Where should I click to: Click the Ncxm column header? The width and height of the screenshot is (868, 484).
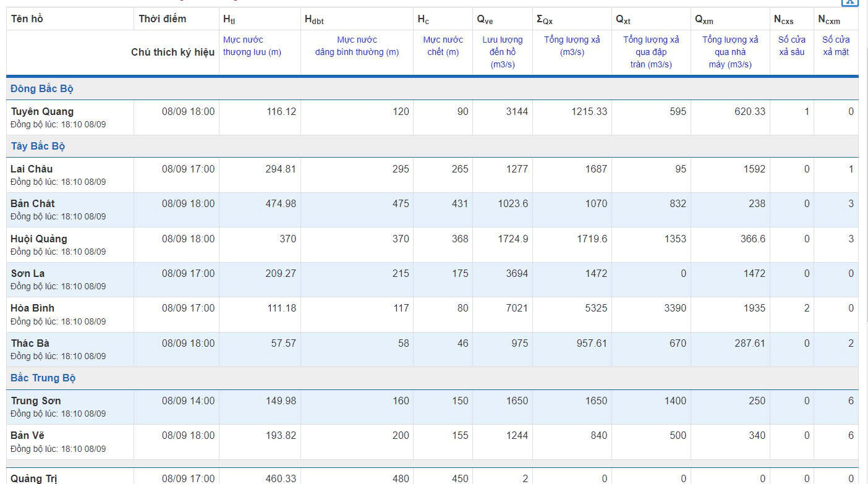(829, 20)
